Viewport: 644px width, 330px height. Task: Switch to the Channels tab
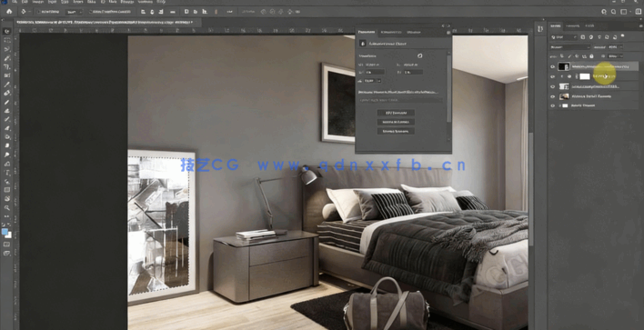coord(572,25)
